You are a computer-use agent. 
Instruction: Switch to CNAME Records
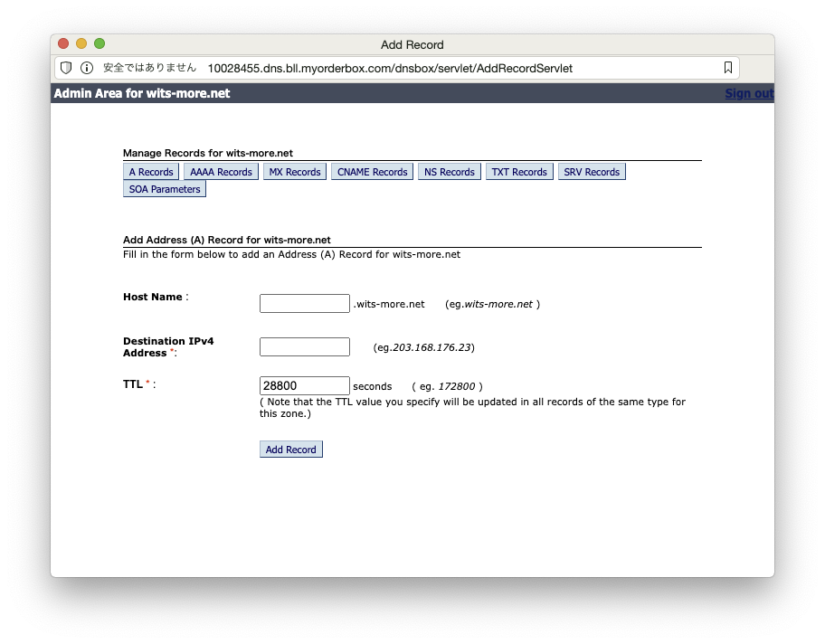click(372, 172)
